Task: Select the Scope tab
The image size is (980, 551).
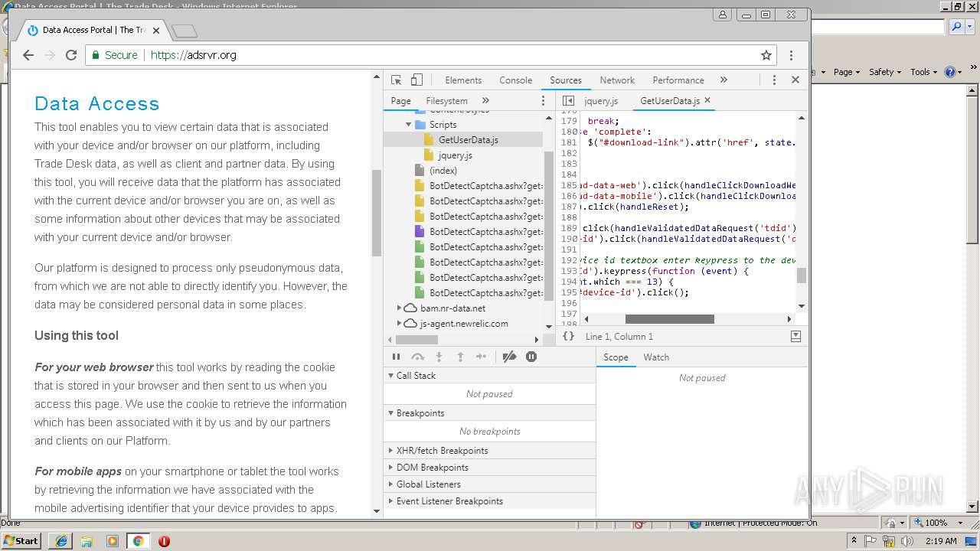Action: 616,357
